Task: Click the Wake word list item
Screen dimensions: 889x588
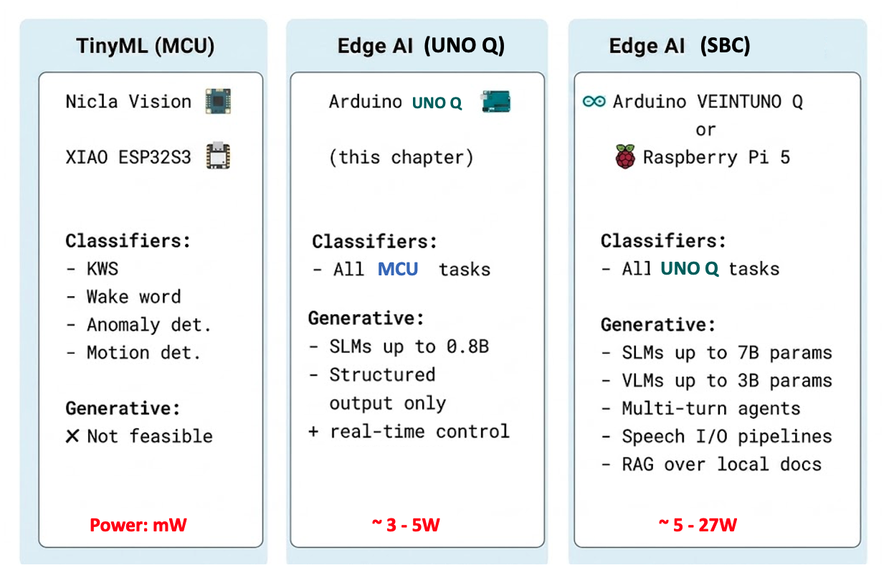Action: [123, 297]
